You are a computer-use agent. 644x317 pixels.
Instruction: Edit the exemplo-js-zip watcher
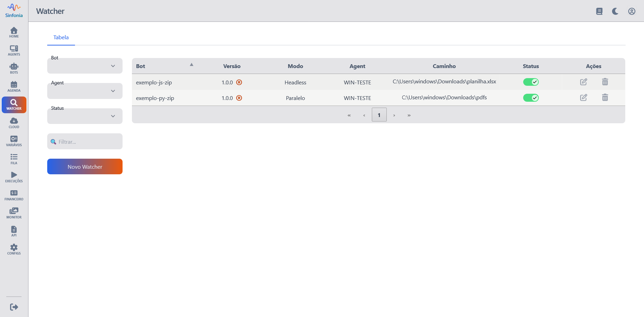tap(583, 82)
